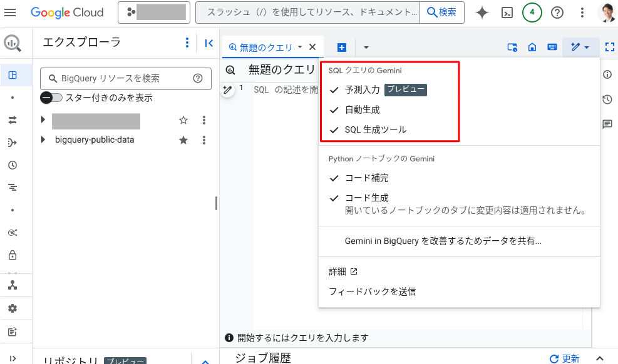Viewport: 618px width, 364px height.
Task: Select the Explorer panel sidebar icon
Action: tap(13, 75)
